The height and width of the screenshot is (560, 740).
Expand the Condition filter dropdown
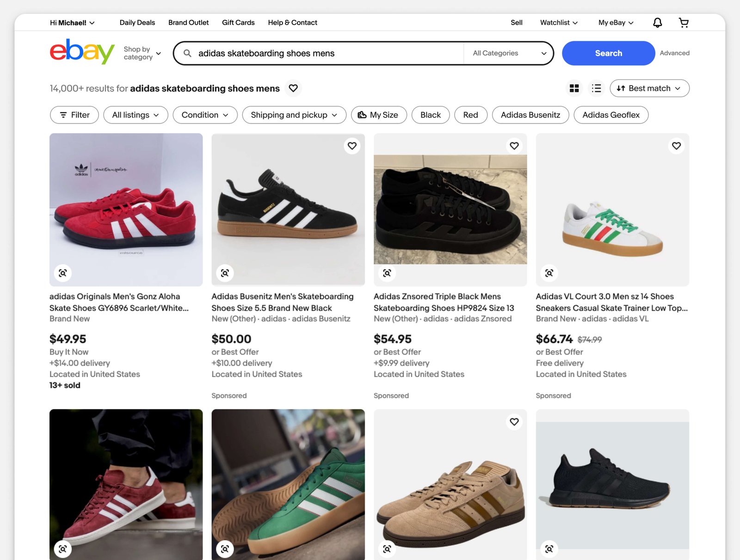pos(205,115)
